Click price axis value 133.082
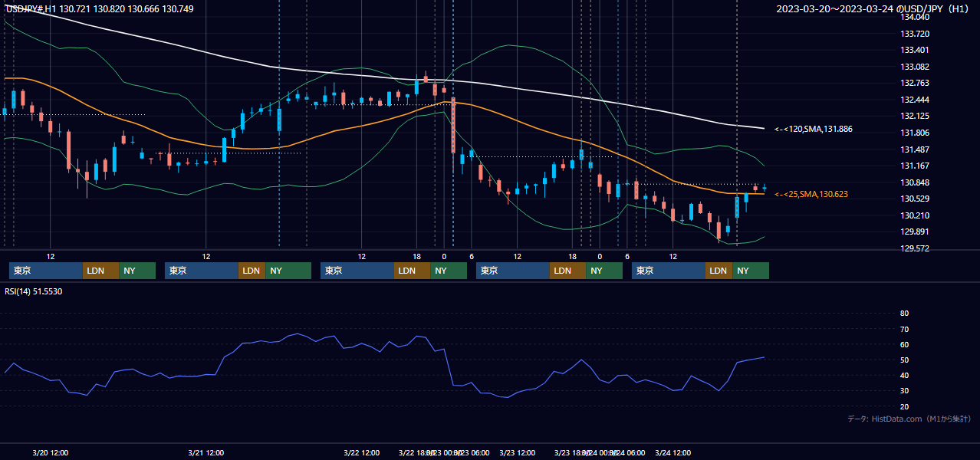Image resolution: width=980 pixels, height=460 pixels. click(x=914, y=67)
